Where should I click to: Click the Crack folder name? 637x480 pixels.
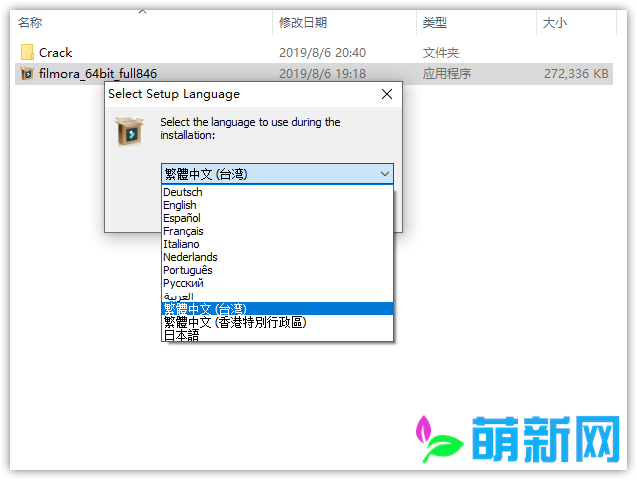(55, 52)
